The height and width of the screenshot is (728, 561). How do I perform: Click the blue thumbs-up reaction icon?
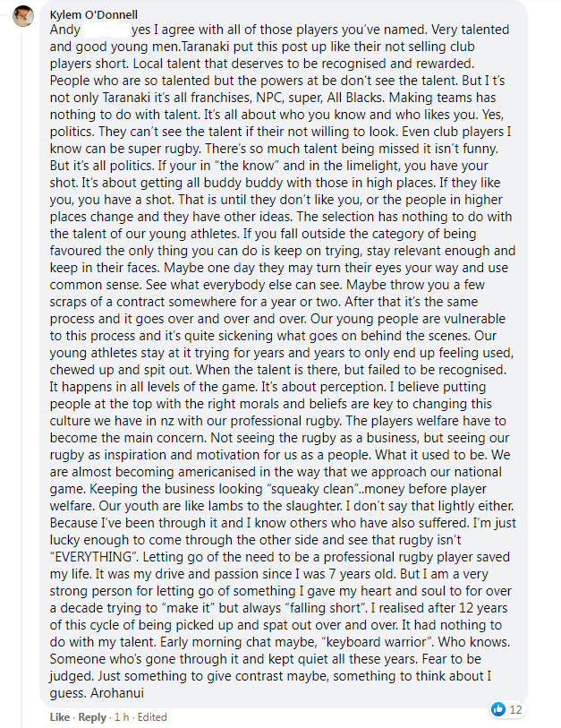pos(498,709)
